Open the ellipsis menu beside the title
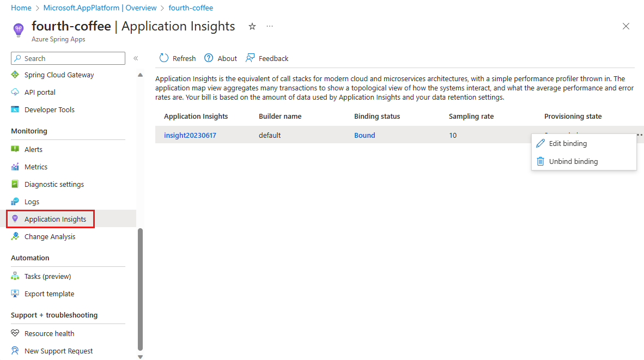 point(270,27)
